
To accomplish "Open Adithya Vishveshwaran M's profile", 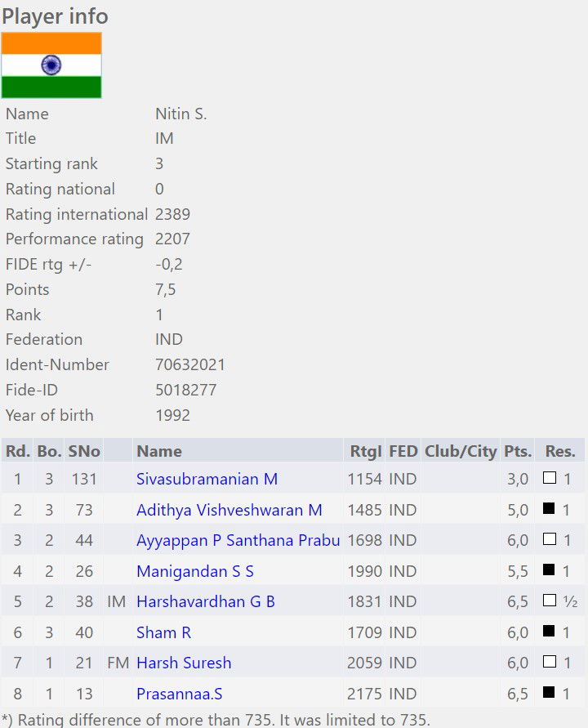I will point(229,510).
